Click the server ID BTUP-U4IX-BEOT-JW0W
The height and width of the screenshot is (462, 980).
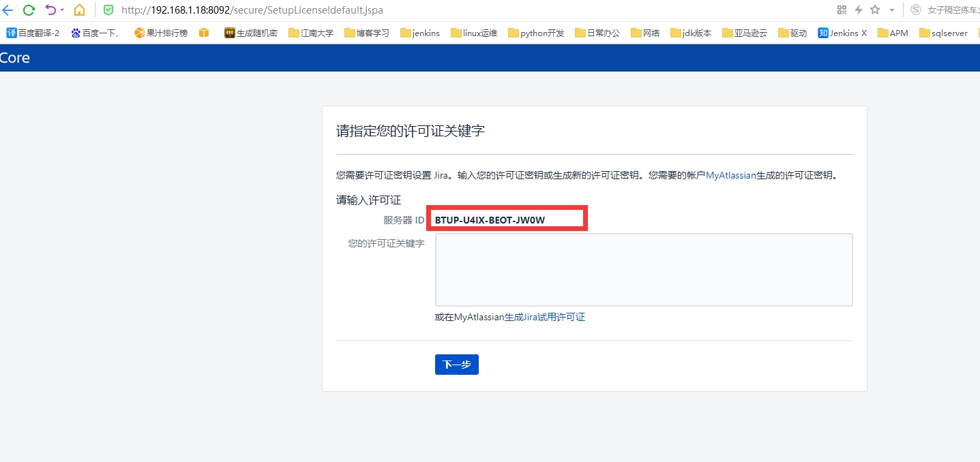pos(490,220)
